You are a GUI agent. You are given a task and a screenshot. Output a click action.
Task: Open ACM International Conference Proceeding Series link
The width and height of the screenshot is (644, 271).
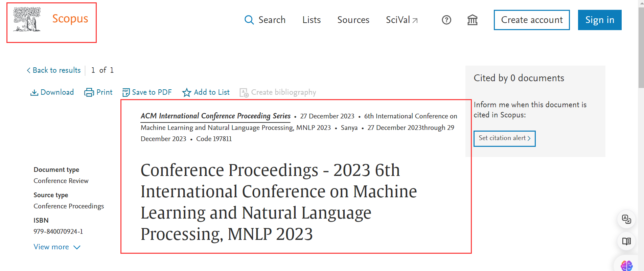(215, 116)
